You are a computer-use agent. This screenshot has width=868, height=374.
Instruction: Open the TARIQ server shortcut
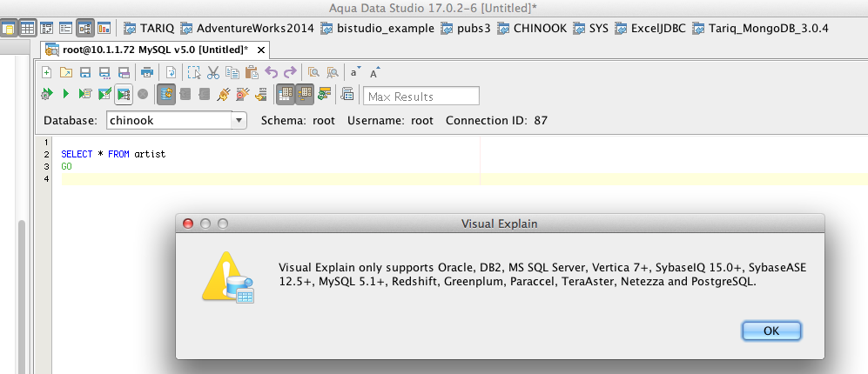(149, 28)
